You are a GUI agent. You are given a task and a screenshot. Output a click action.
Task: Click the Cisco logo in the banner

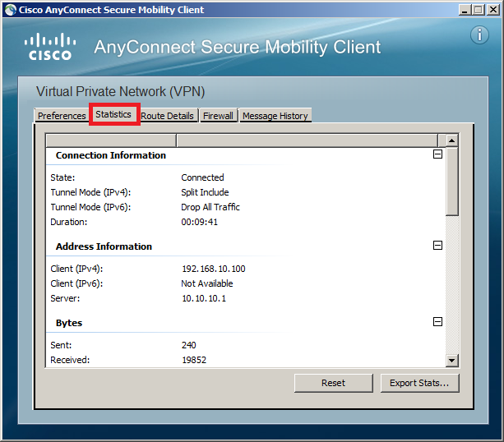[x=50, y=47]
